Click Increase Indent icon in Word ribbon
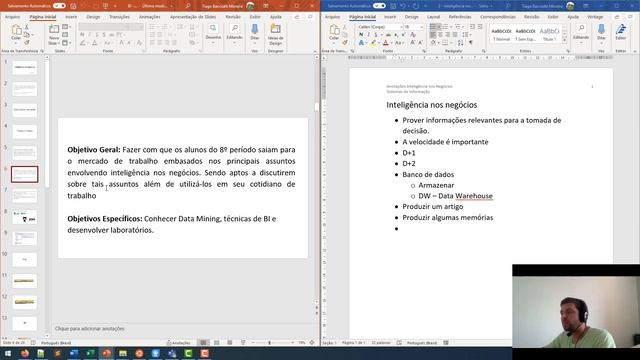Viewport: 640px width, 360px height. pyautogui.click(x=480, y=27)
